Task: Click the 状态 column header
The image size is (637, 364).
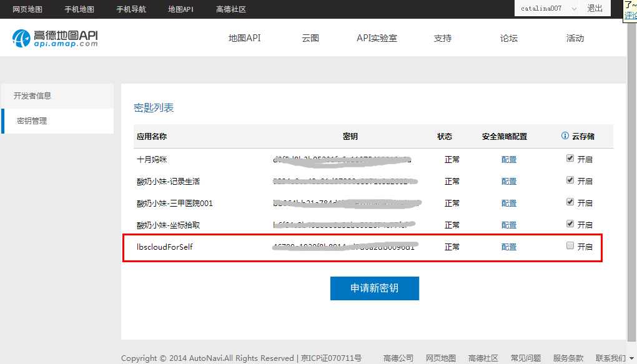Action: [x=445, y=137]
